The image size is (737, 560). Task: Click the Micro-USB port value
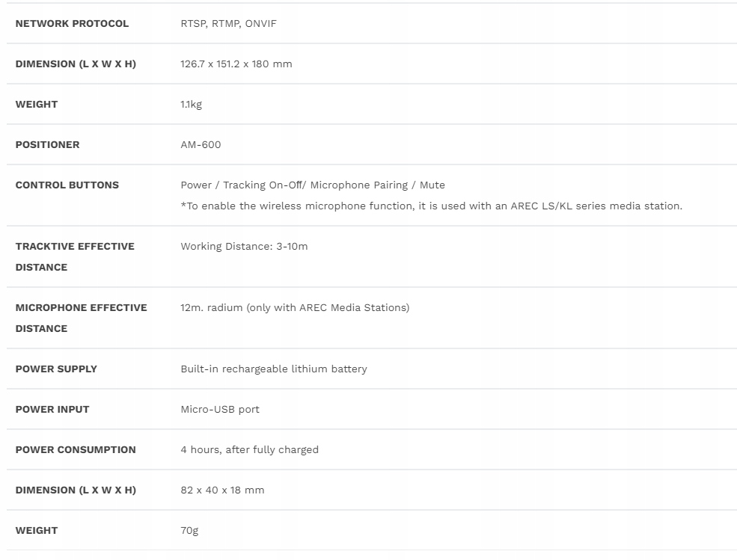220,409
